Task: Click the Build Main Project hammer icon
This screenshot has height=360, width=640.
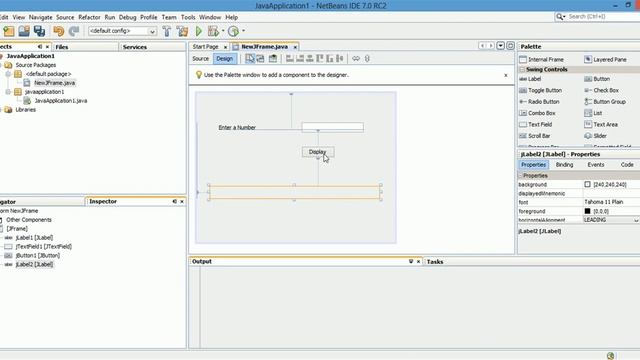Action: point(167,31)
